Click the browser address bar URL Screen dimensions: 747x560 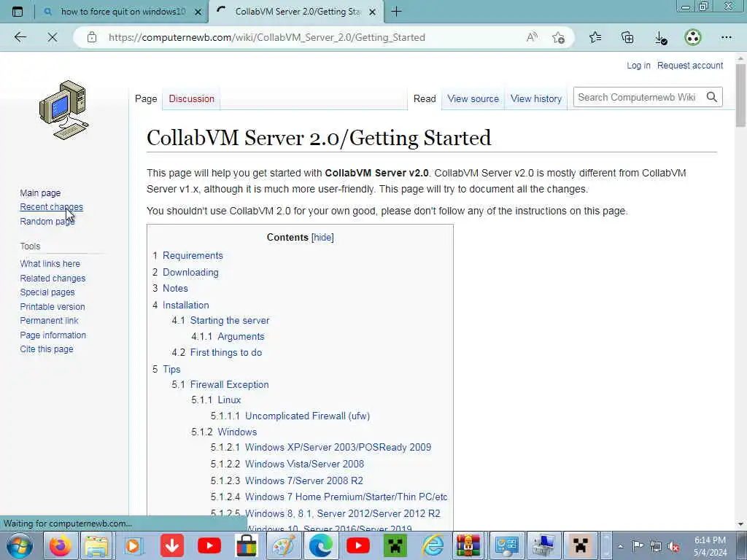pos(267,37)
